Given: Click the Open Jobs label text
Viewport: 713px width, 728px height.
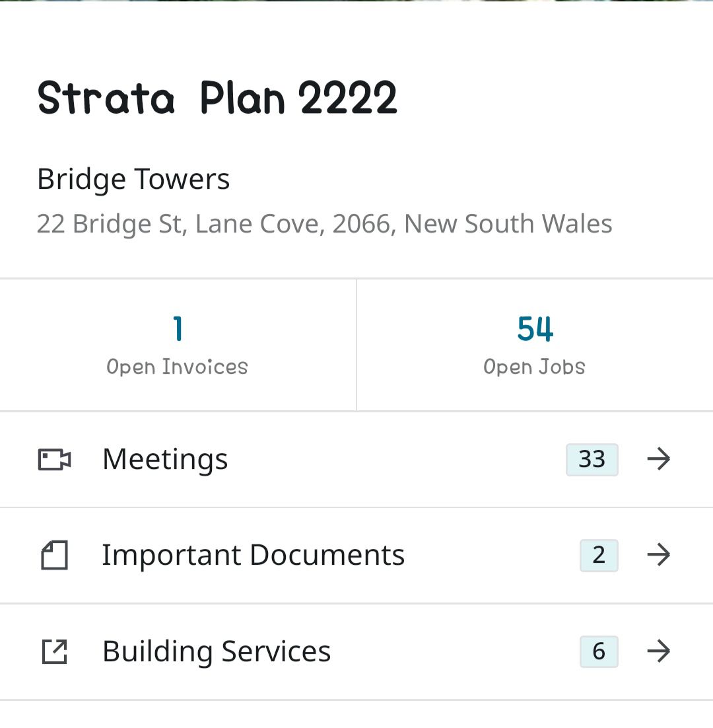Looking at the screenshot, I should point(534,367).
